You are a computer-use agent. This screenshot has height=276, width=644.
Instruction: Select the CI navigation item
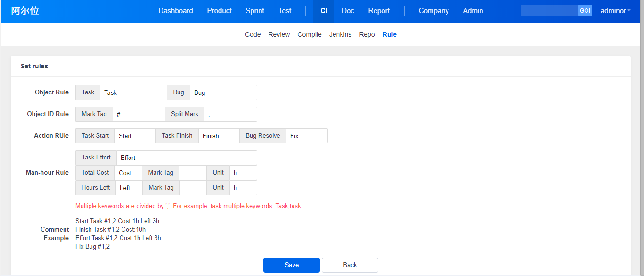click(324, 11)
